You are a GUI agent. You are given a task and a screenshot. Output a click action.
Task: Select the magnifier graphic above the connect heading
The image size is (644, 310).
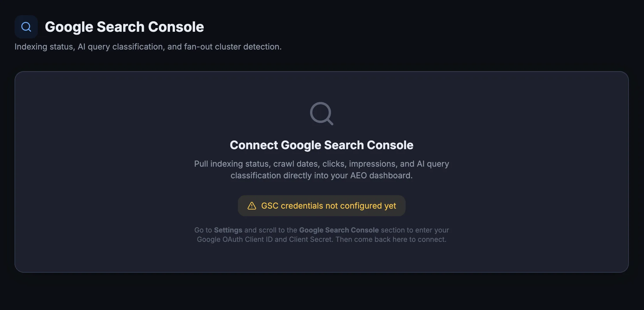tap(321, 114)
